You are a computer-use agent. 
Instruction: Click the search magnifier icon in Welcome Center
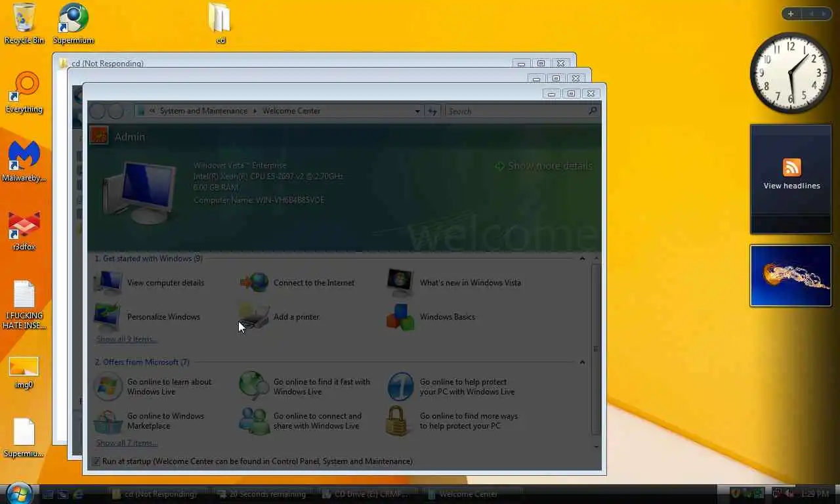point(593,111)
